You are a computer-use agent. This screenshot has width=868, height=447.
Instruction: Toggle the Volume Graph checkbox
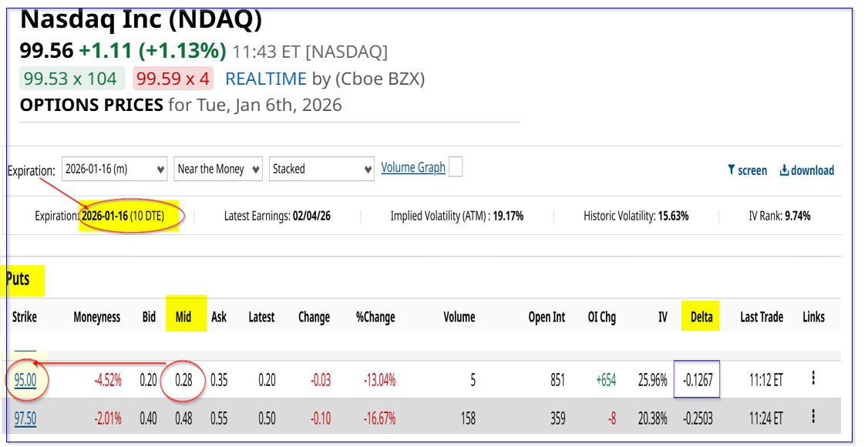click(x=456, y=167)
